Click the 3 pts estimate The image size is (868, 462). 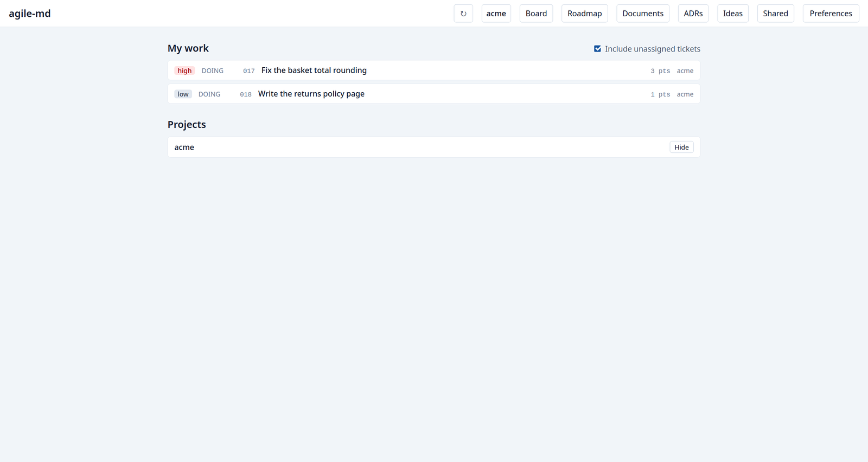(x=660, y=71)
